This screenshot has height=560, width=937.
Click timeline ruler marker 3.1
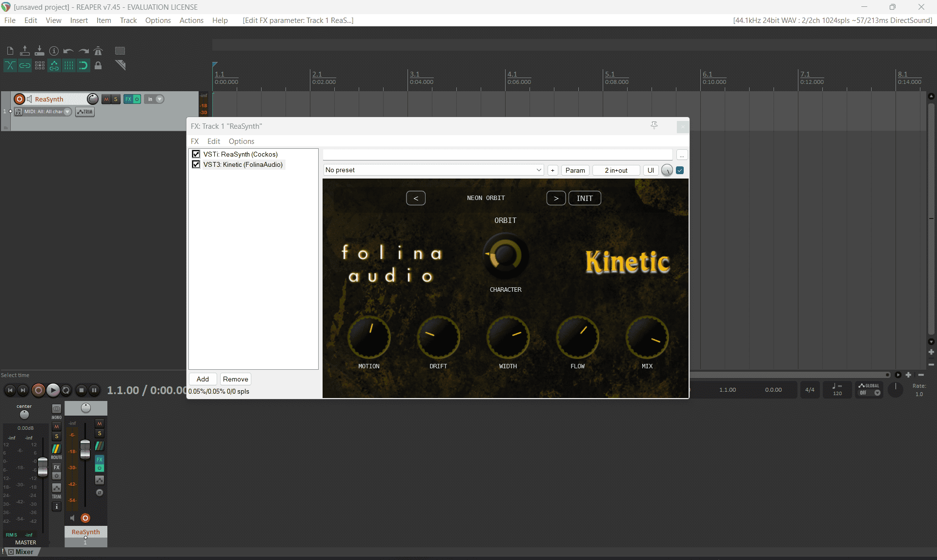click(415, 74)
